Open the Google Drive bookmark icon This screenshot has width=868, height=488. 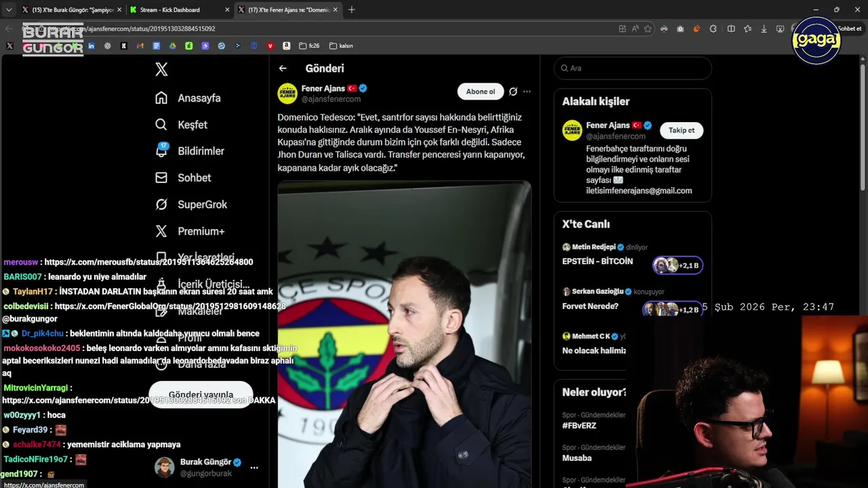tap(172, 46)
